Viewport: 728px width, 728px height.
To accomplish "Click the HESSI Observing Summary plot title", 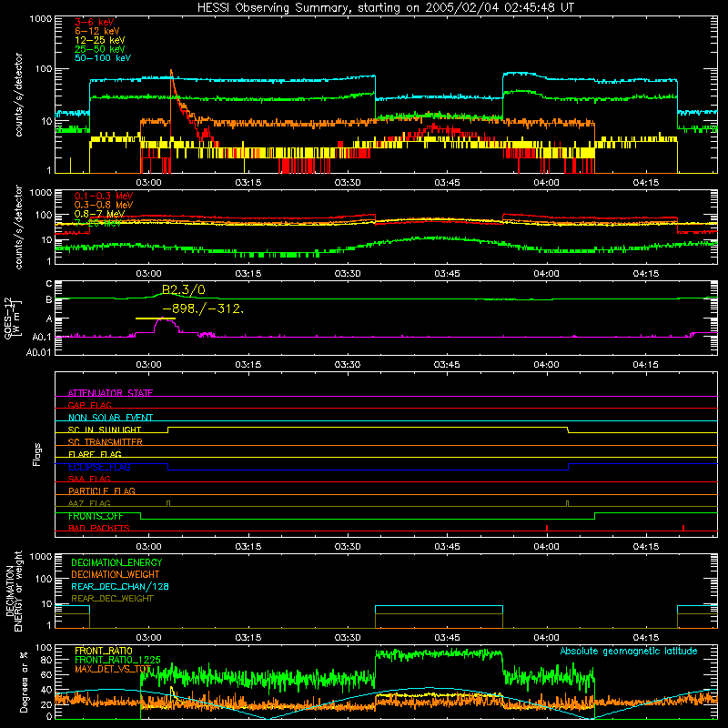I will point(385,7).
